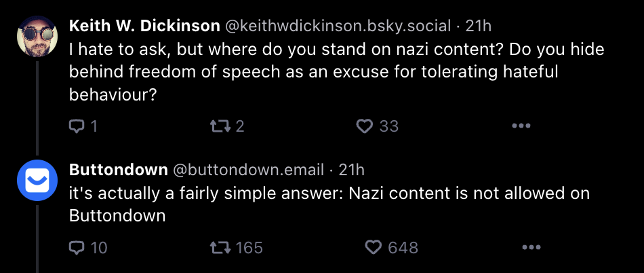
Task: Reply to Buttondown's post
Action: pyautogui.click(x=77, y=248)
